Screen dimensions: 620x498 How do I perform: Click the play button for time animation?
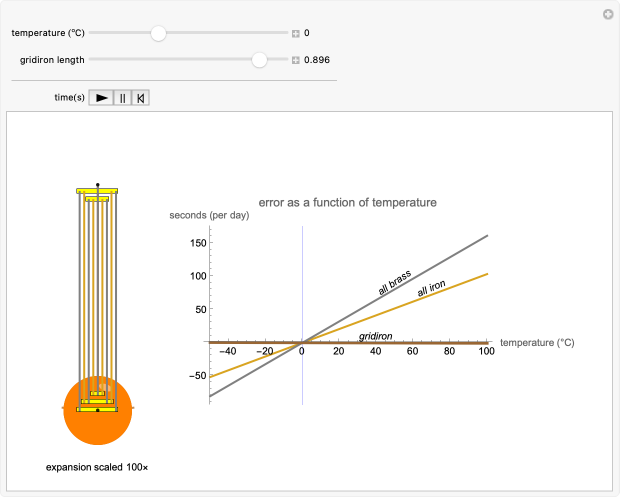(x=101, y=98)
